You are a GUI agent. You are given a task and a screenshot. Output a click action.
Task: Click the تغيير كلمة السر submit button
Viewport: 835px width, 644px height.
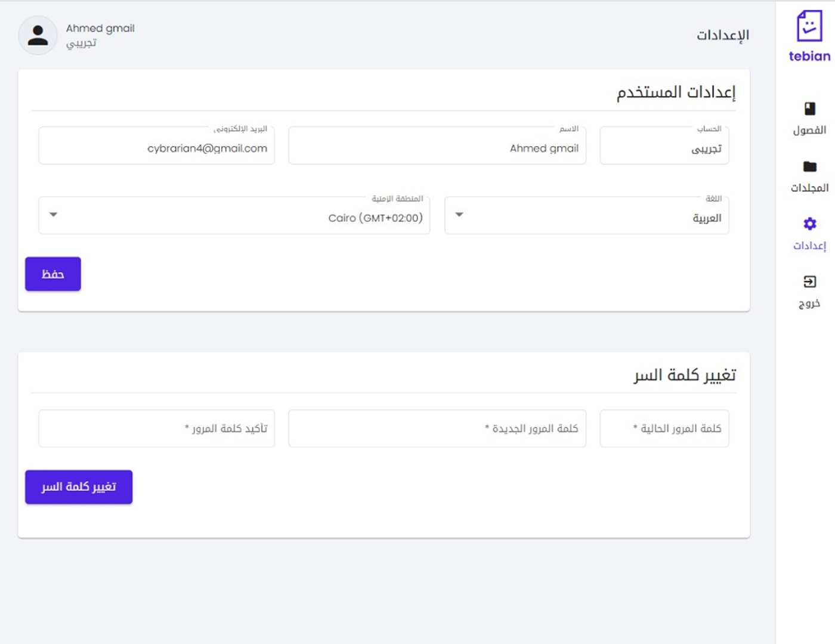click(x=79, y=487)
